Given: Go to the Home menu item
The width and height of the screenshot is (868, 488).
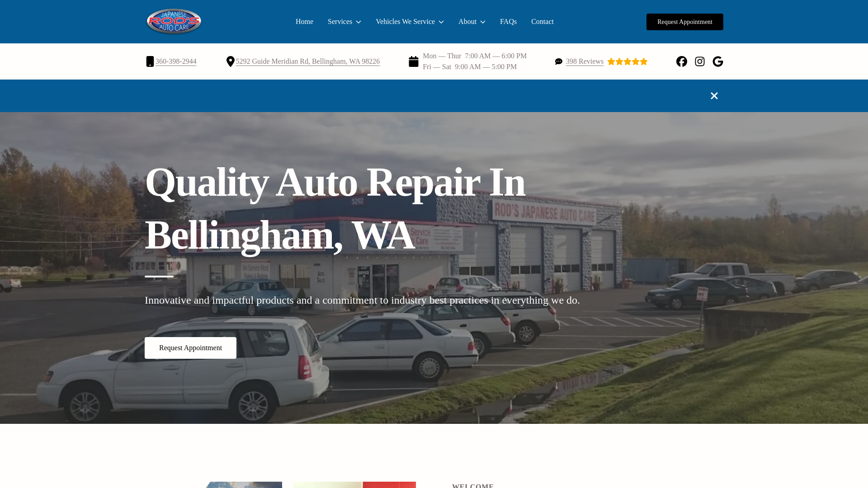Looking at the screenshot, I should (304, 22).
